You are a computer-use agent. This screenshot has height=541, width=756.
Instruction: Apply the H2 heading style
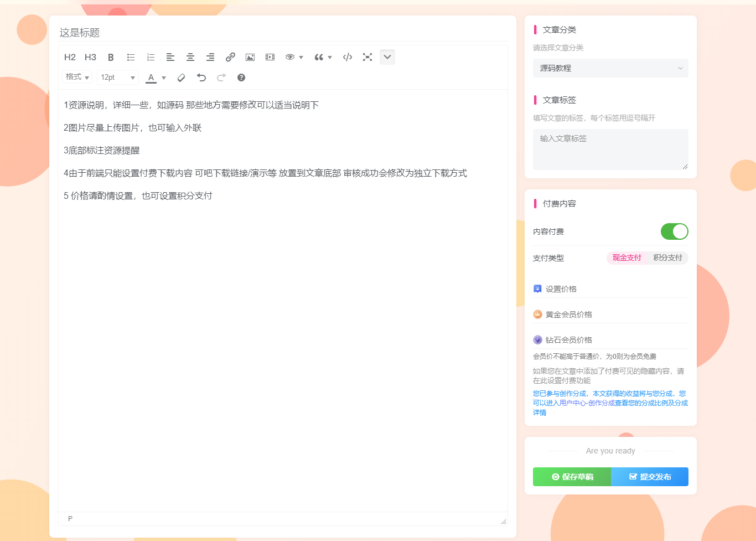(x=70, y=57)
